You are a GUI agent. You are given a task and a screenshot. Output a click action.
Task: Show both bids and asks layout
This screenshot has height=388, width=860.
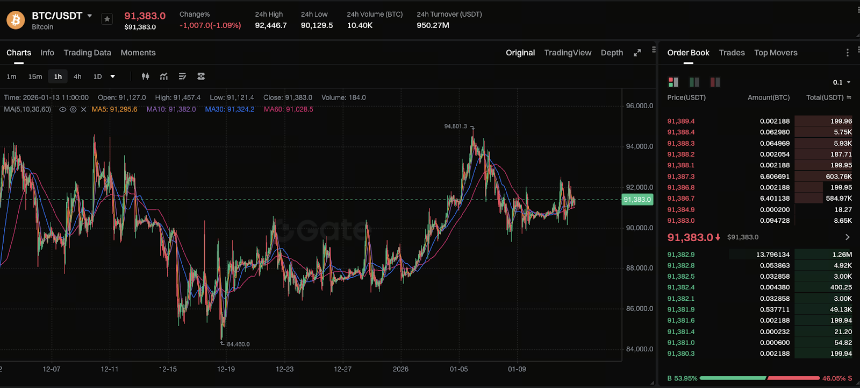click(x=674, y=82)
